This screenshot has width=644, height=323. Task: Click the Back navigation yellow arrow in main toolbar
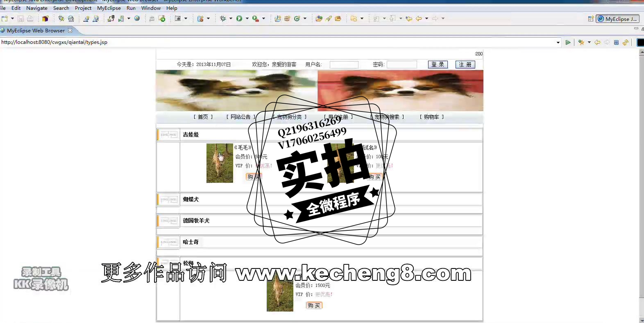tap(419, 18)
